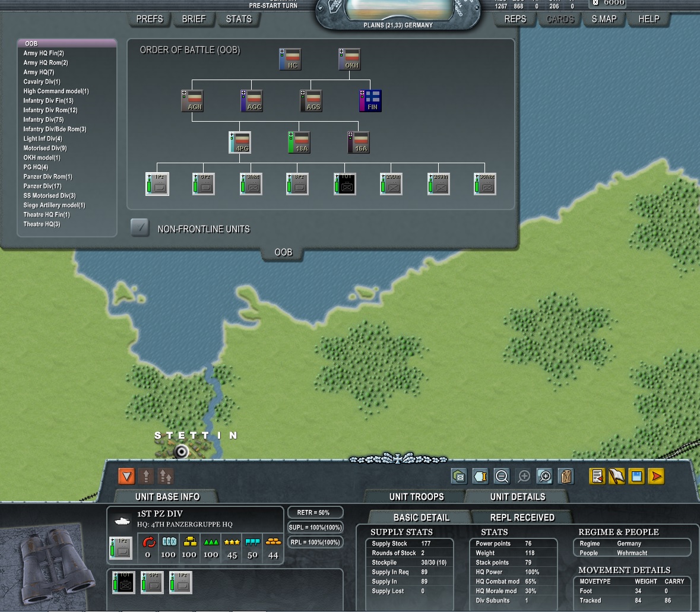Select the AGN army group counter
Screen dimensions: 700x612
192,100
